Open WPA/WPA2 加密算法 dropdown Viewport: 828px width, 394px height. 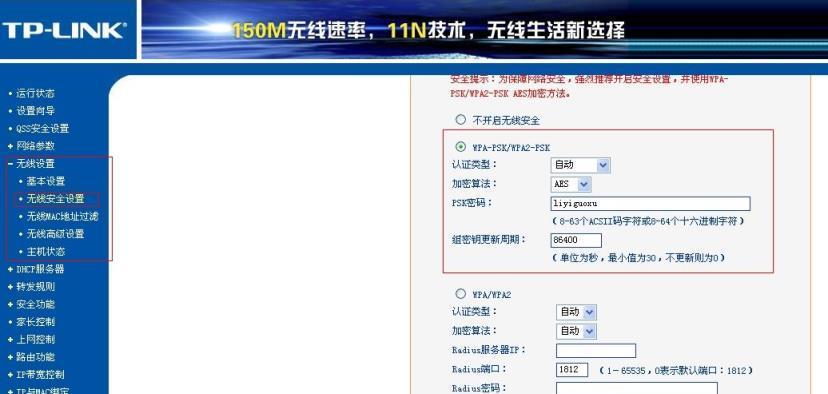click(576, 331)
